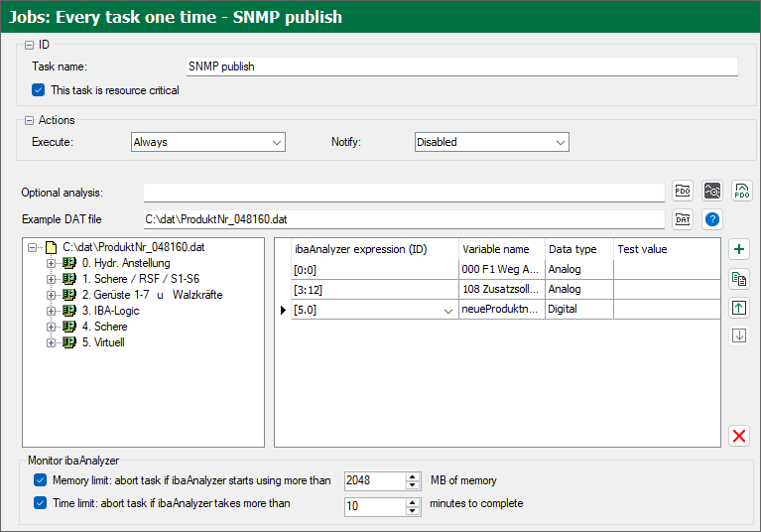Click the module icon for 1. Schere / RSF
761x532 pixels.
(68, 279)
